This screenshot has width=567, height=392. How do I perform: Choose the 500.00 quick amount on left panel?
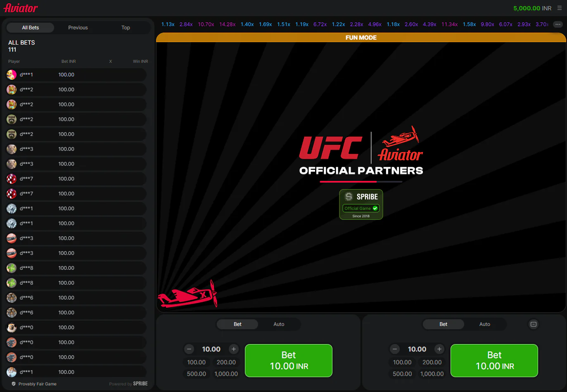coord(197,374)
